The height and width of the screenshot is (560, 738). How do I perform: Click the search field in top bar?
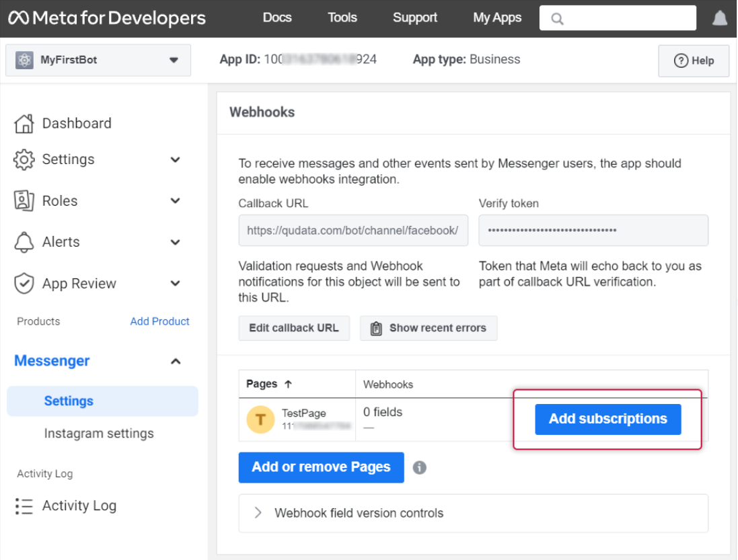[618, 19]
